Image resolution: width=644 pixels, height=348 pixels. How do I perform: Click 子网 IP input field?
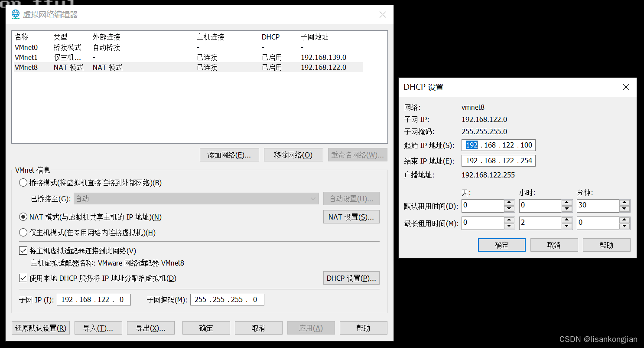pyautogui.click(x=94, y=299)
